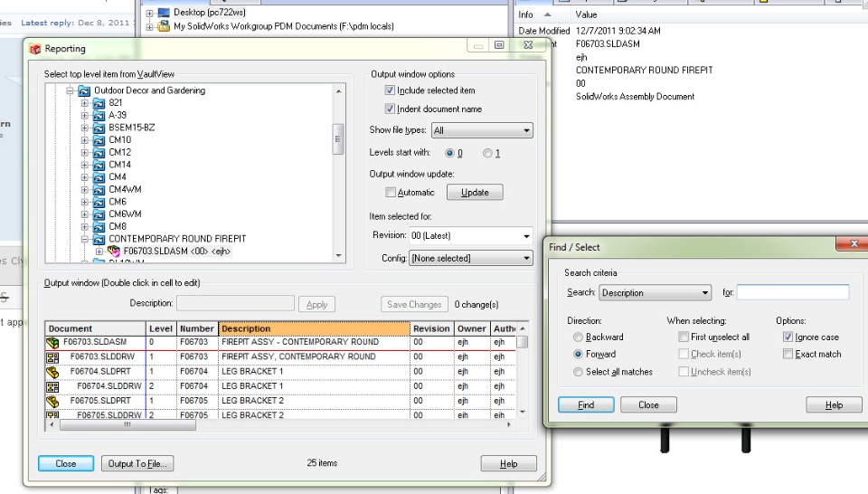Select Levels start with 1 radio button
This screenshot has width=868, height=494.
point(487,154)
